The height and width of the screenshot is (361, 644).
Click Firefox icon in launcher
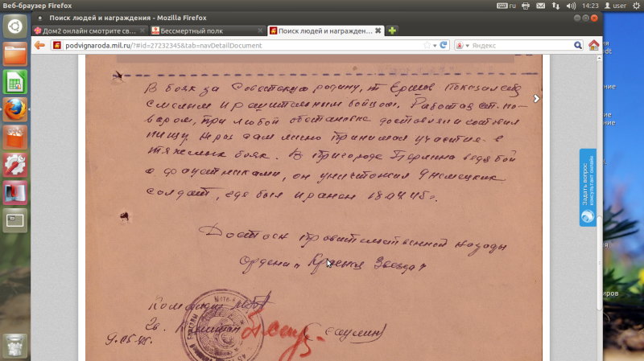tap(15, 110)
